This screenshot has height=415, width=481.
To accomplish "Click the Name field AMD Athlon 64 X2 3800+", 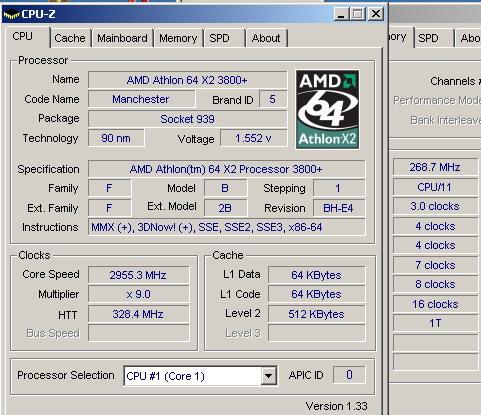I will [x=187, y=80].
